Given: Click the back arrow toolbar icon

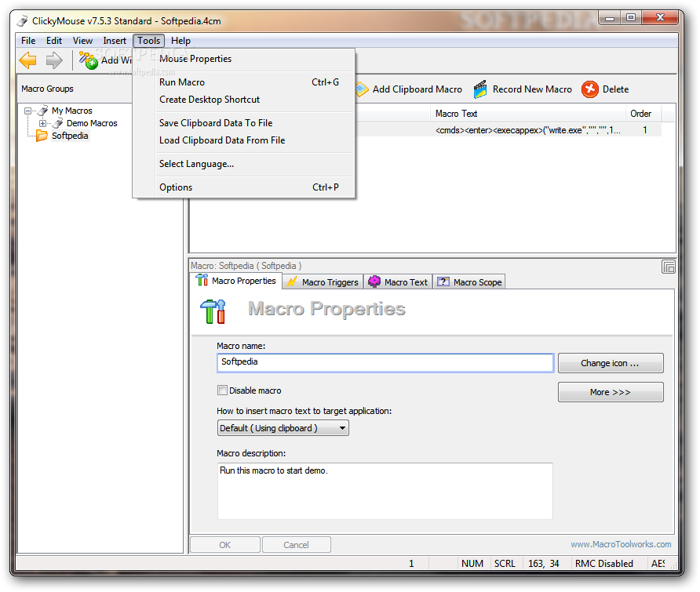Looking at the screenshot, I should 27,60.
